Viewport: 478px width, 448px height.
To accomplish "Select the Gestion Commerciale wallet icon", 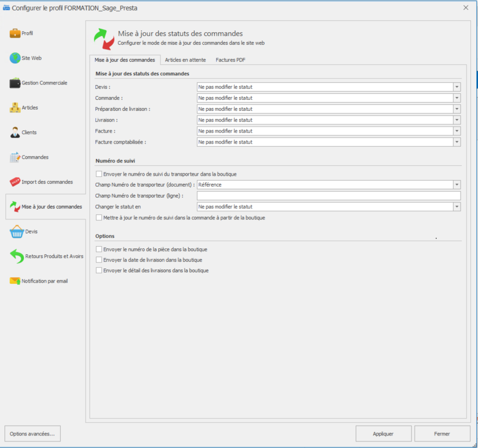I will tap(15, 83).
